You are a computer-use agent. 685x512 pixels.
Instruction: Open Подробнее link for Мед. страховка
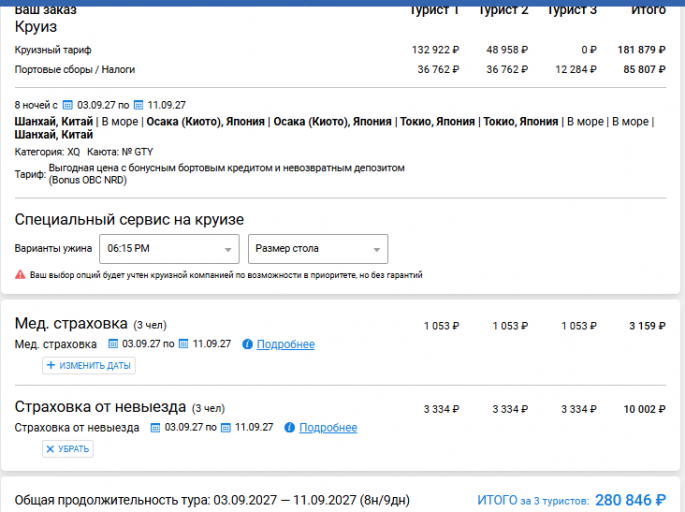point(286,344)
